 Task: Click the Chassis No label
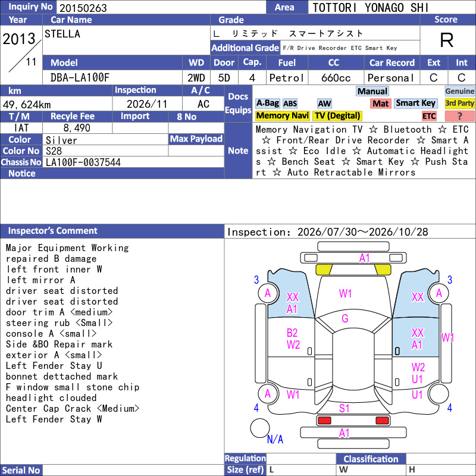[21, 162]
